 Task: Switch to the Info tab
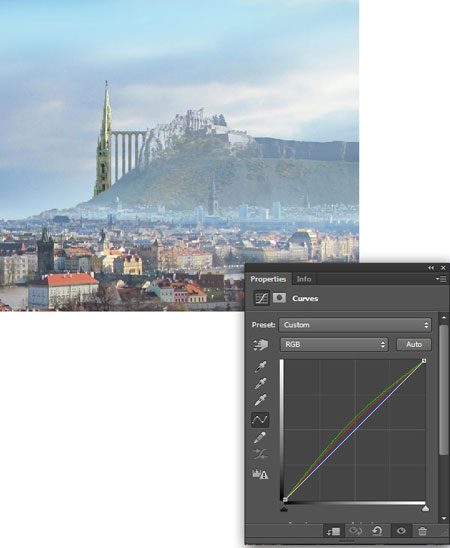[304, 279]
